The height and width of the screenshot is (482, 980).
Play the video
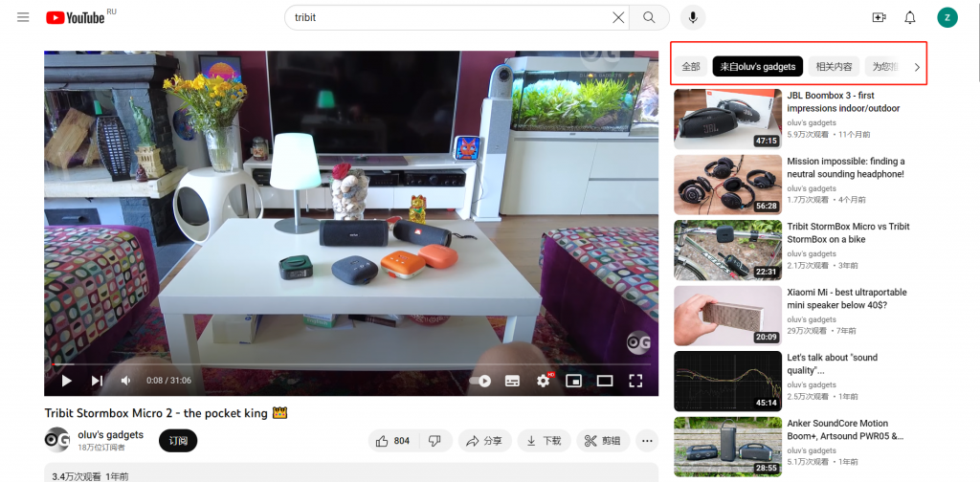coord(66,381)
